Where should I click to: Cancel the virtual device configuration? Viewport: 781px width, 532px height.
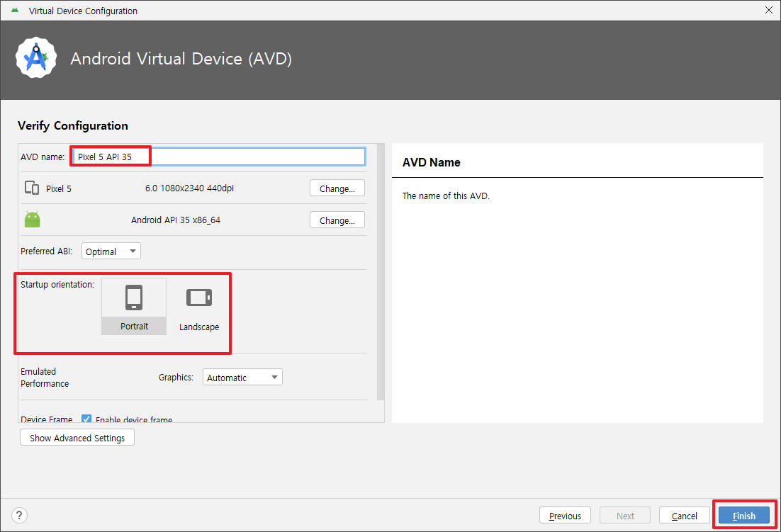(x=685, y=516)
